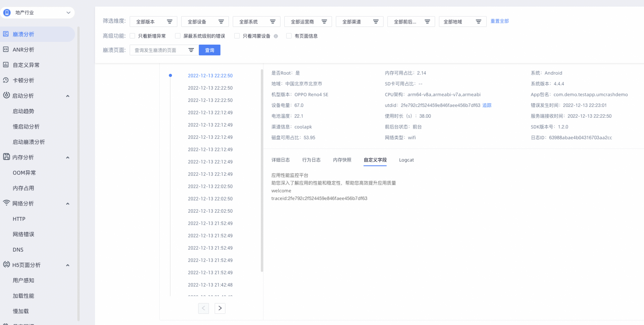Open the Logcat tab
The height and width of the screenshot is (325, 644).
tap(406, 160)
